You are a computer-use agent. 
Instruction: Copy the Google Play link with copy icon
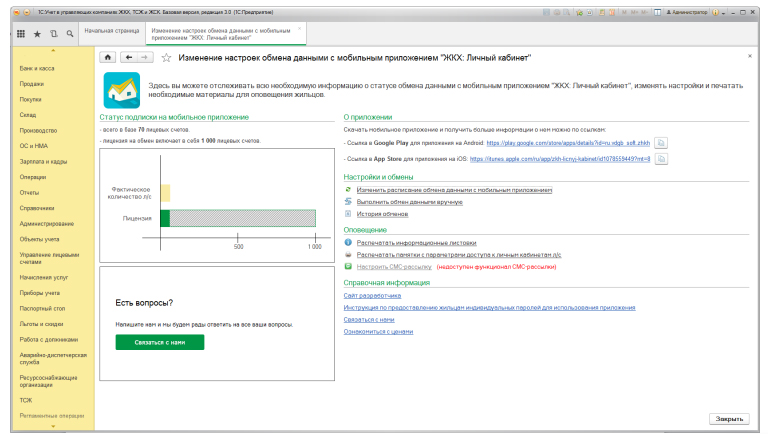[661, 144]
